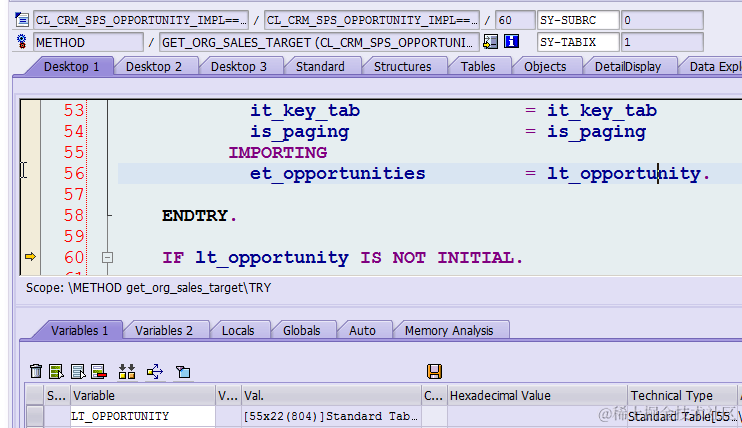The image size is (742, 428).
Task: Select the LT_OPPORTUNITY row selector button
Action: (x=34, y=416)
